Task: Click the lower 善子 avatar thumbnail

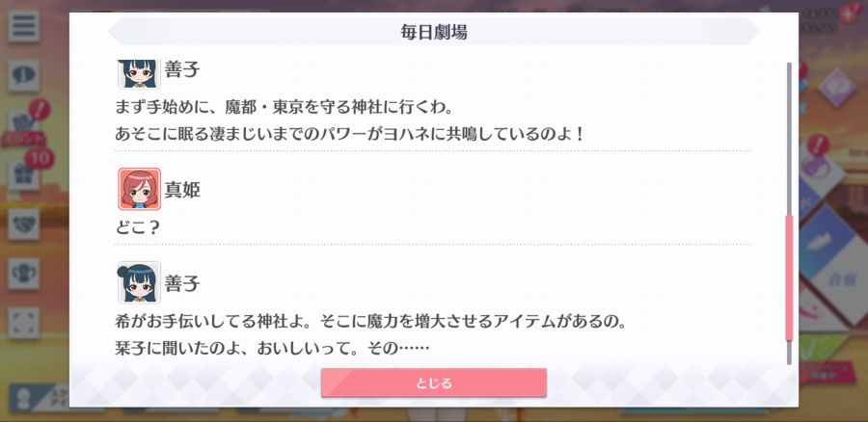Action: [140, 282]
